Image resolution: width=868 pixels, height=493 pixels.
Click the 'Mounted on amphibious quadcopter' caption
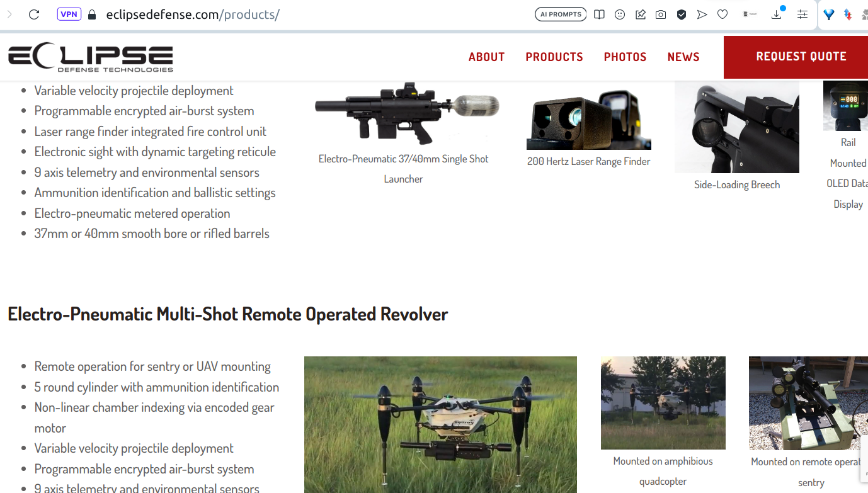click(x=663, y=471)
